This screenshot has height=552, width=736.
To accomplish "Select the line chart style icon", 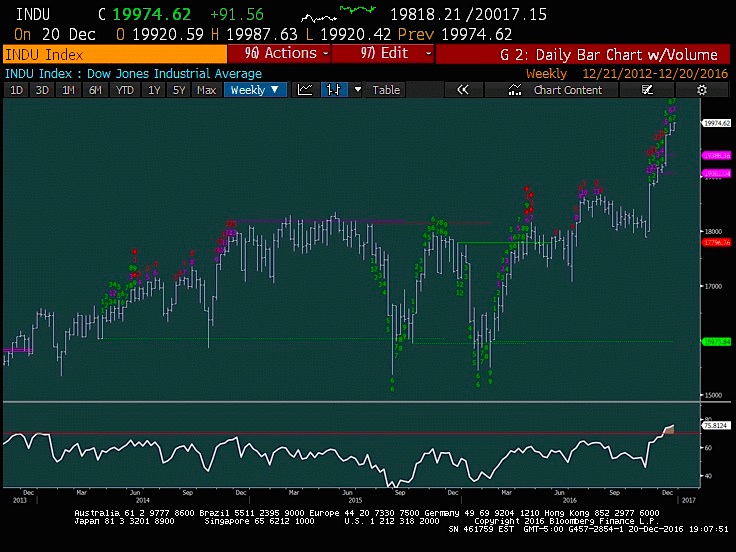I will click(305, 90).
